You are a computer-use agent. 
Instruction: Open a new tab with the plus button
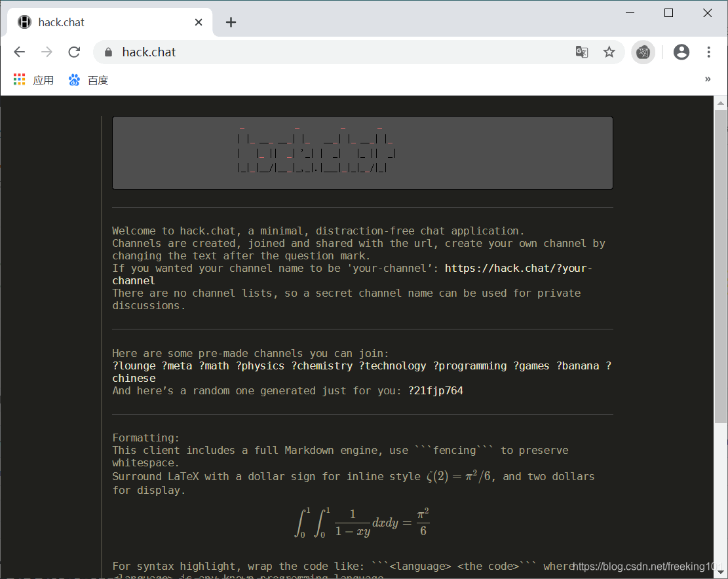231,22
